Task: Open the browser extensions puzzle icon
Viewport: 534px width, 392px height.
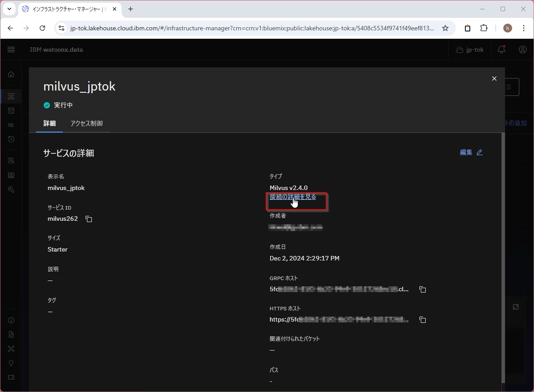Action: [484, 28]
